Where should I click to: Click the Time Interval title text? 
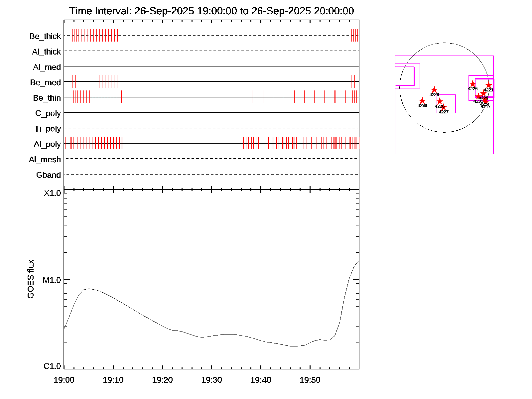[x=211, y=11]
